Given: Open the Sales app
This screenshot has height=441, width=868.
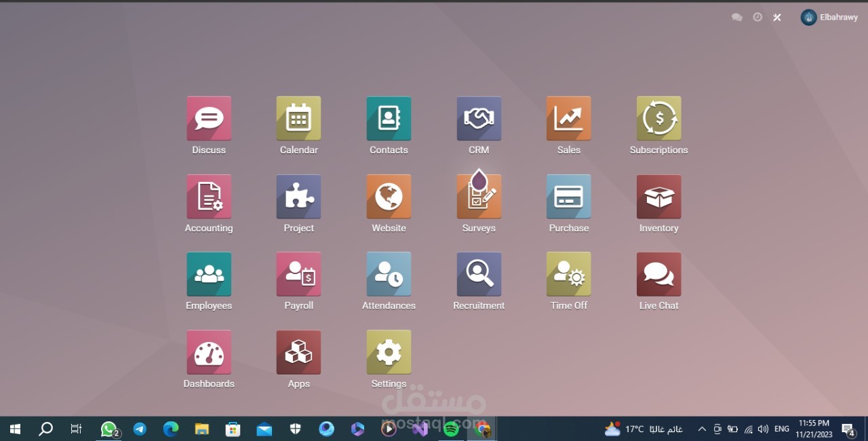Looking at the screenshot, I should (x=568, y=119).
